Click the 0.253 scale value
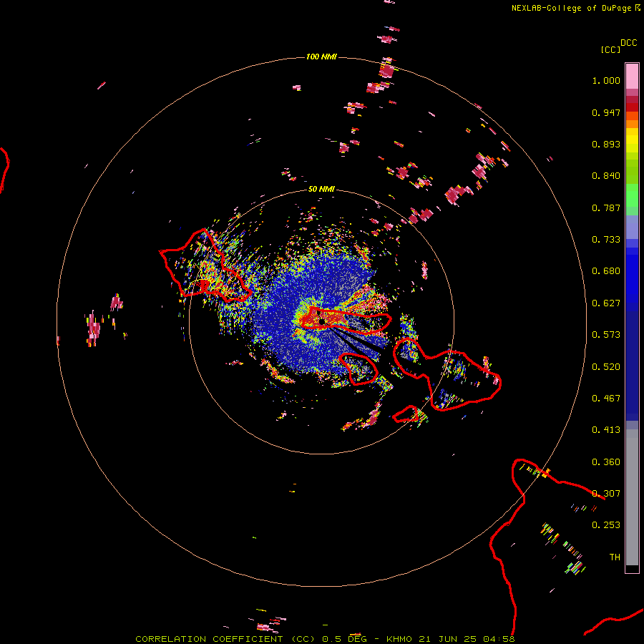This screenshot has height=644, width=644. [606, 525]
